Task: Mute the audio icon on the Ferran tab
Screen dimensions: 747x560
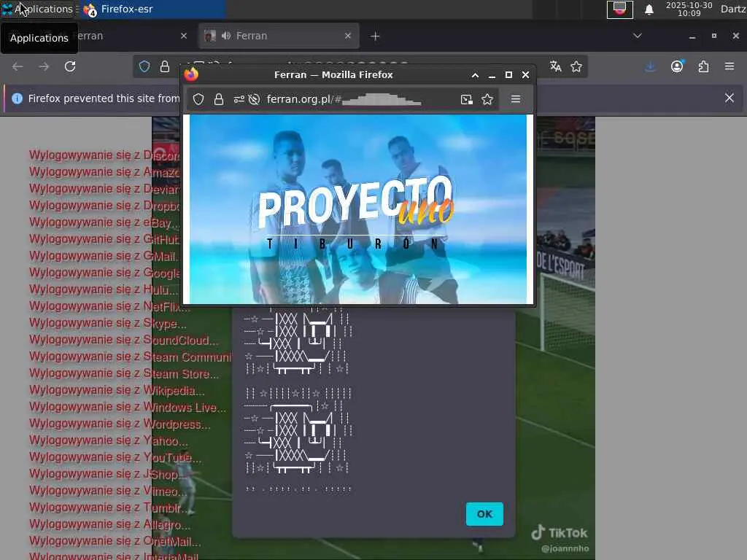Action: [x=226, y=36]
